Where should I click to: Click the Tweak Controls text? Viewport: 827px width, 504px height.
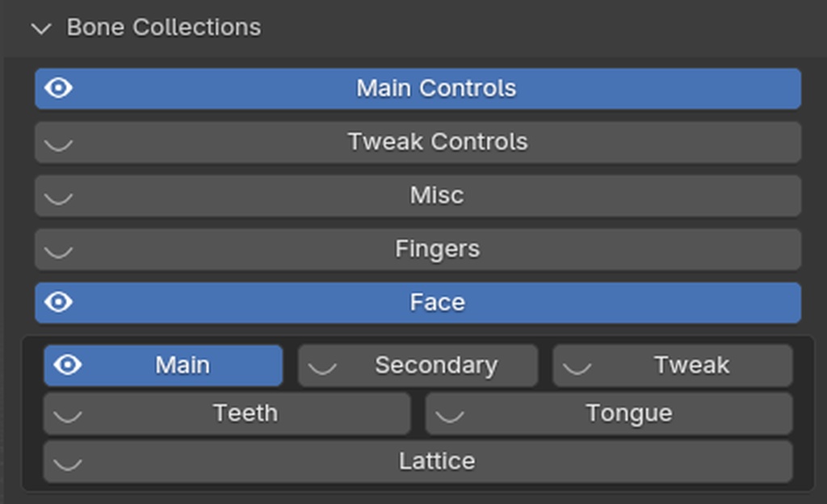point(437,142)
